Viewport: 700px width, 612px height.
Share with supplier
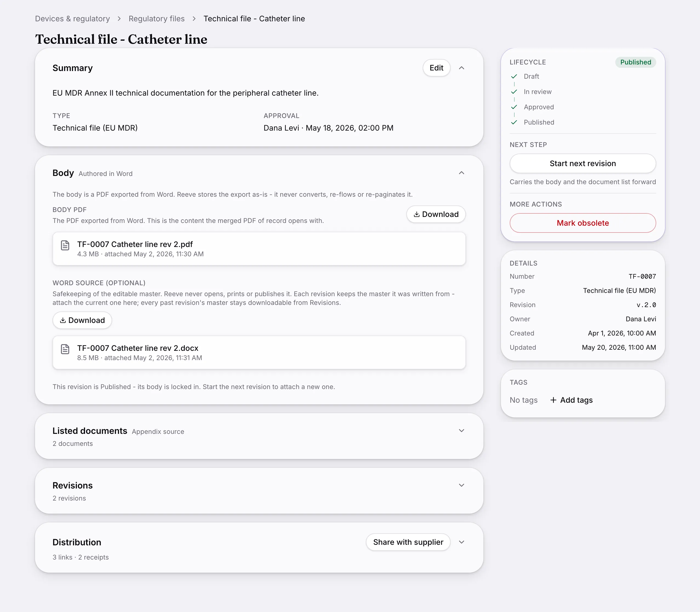tap(408, 542)
